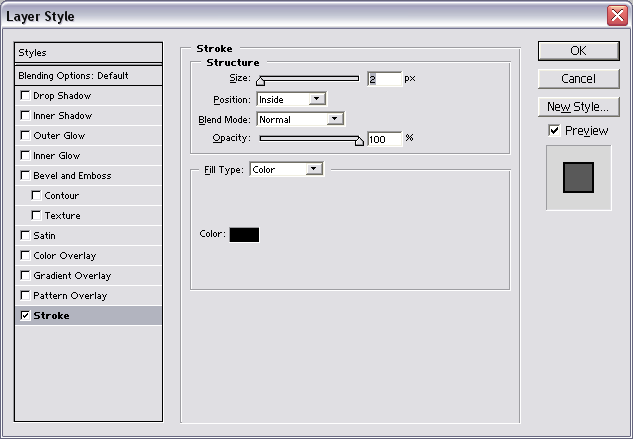This screenshot has height=439, width=633.
Task: Select the Stroke label in list
Action: [x=51, y=315]
